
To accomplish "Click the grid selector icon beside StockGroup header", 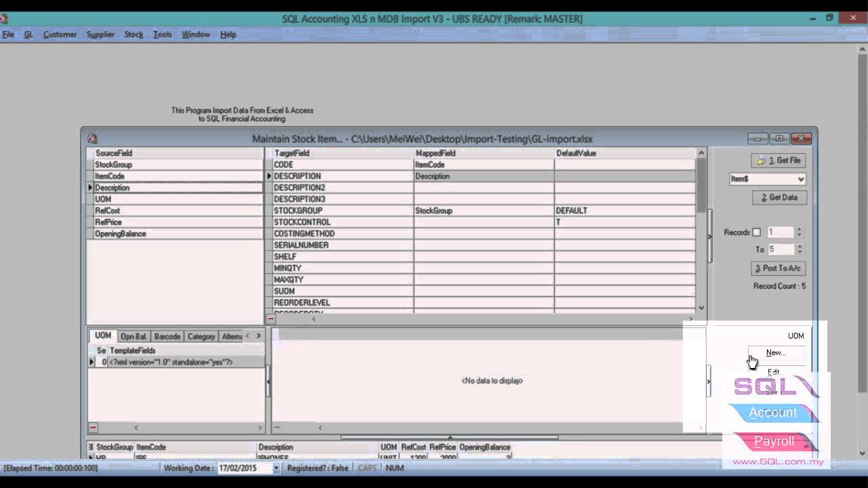I will tap(92, 447).
